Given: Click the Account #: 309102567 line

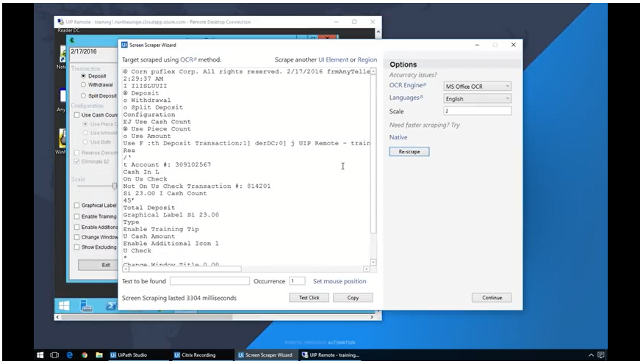Looking at the screenshot, I should [x=167, y=164].
